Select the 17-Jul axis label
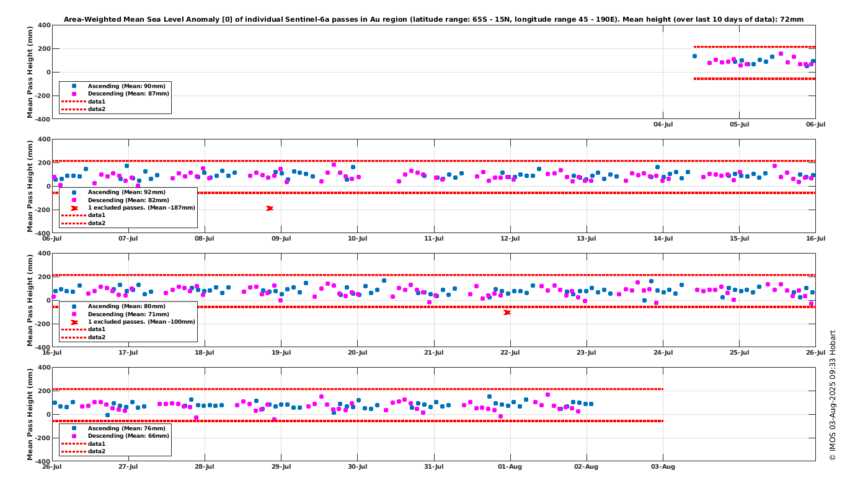Viewport: 868px width, 496px height. coord(128,353)
